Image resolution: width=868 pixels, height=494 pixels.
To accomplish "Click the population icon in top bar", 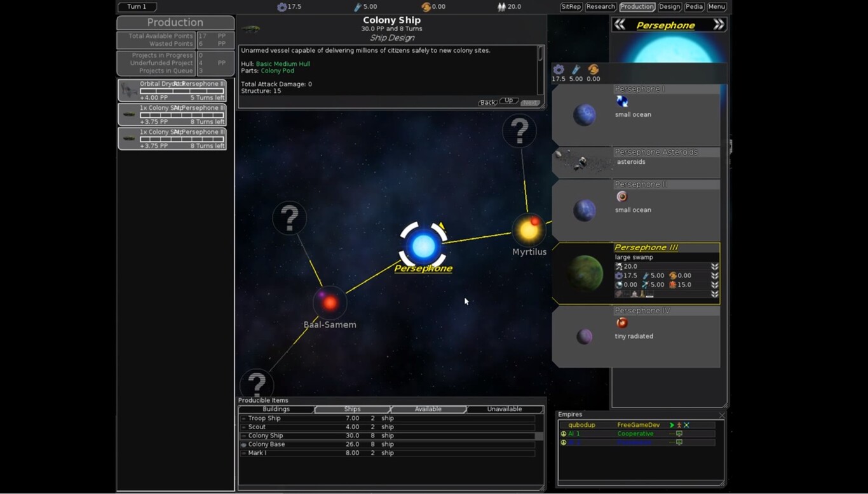I will point(501,7).
